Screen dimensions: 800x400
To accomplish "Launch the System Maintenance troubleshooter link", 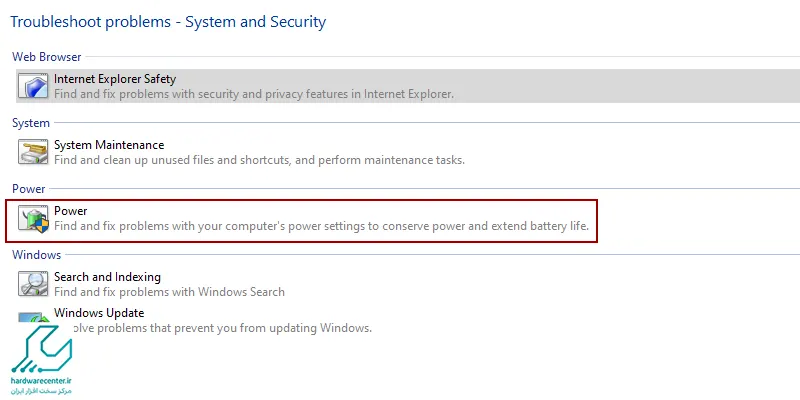I will pos(109,145).
